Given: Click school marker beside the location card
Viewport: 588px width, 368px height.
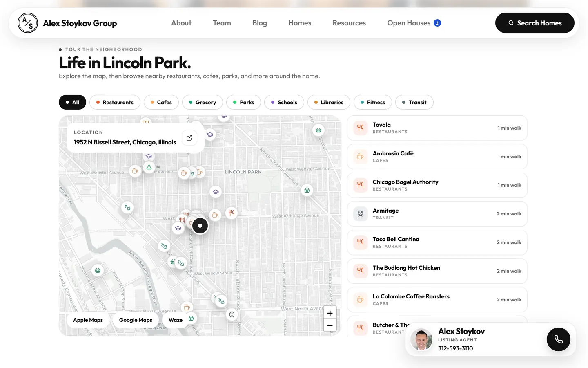Looking at the screenshot, I should pos(210,135).
